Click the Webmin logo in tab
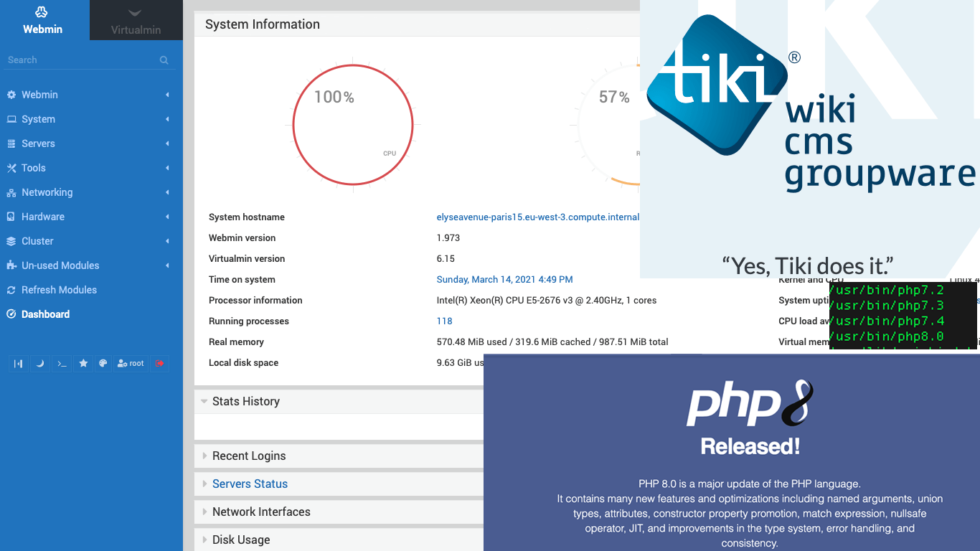 point(42,12)
